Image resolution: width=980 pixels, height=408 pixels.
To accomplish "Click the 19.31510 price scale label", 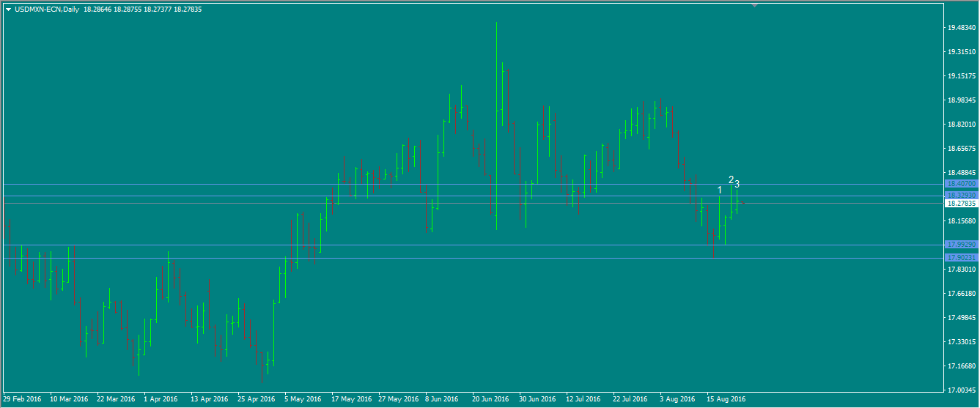I will click(x=961, y=52).
